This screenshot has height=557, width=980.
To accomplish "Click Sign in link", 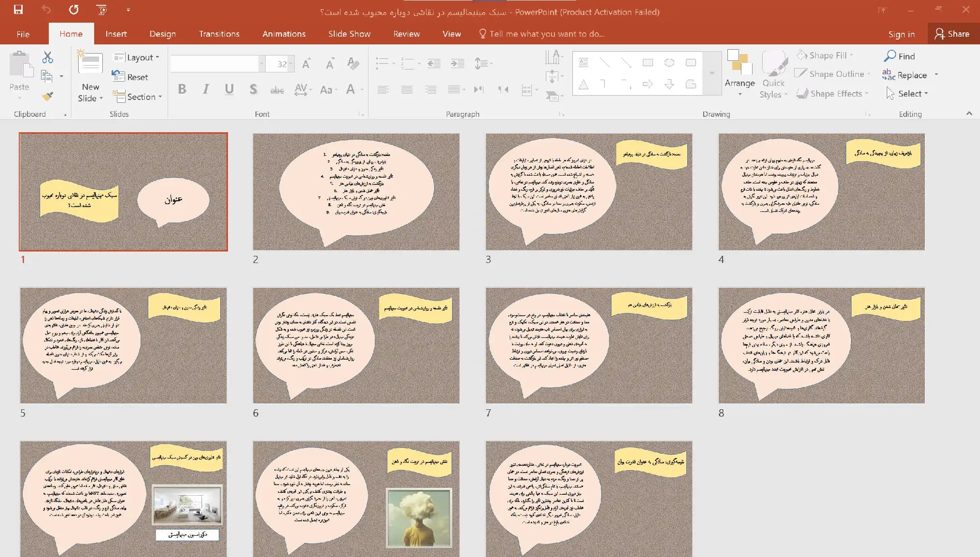I will coord(901,34).
